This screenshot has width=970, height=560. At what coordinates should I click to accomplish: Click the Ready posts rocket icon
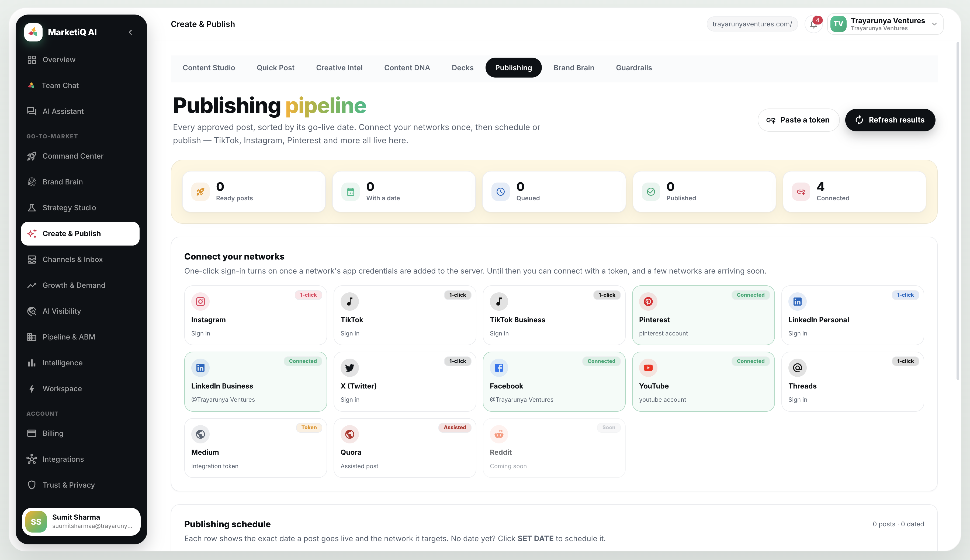coord(200,191)
